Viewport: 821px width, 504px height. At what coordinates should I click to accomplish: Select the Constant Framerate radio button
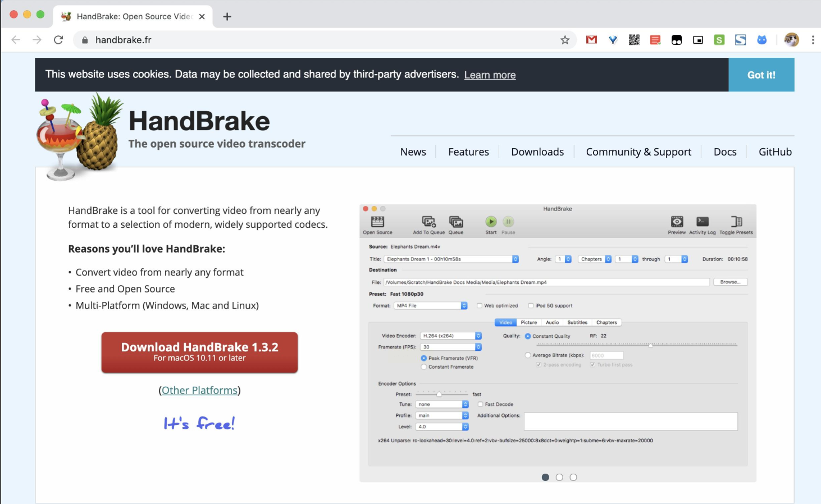(424, 367)
